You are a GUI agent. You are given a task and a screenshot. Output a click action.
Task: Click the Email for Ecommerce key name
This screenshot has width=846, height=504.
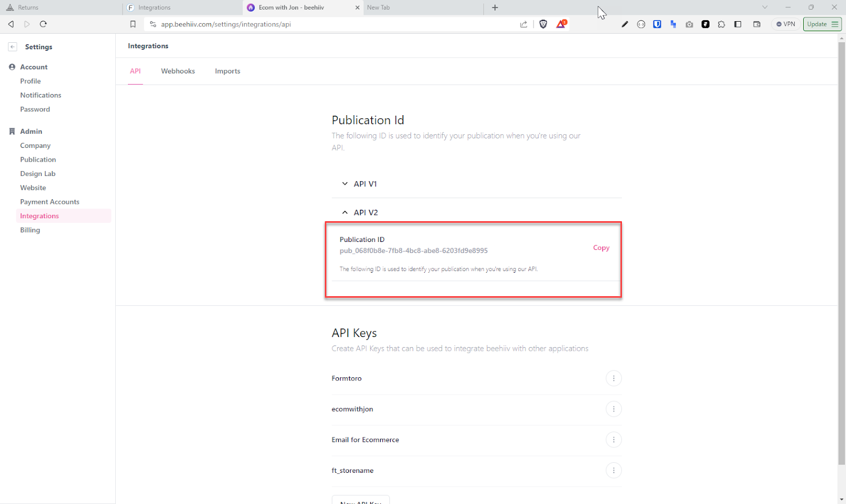coord(365,440)
